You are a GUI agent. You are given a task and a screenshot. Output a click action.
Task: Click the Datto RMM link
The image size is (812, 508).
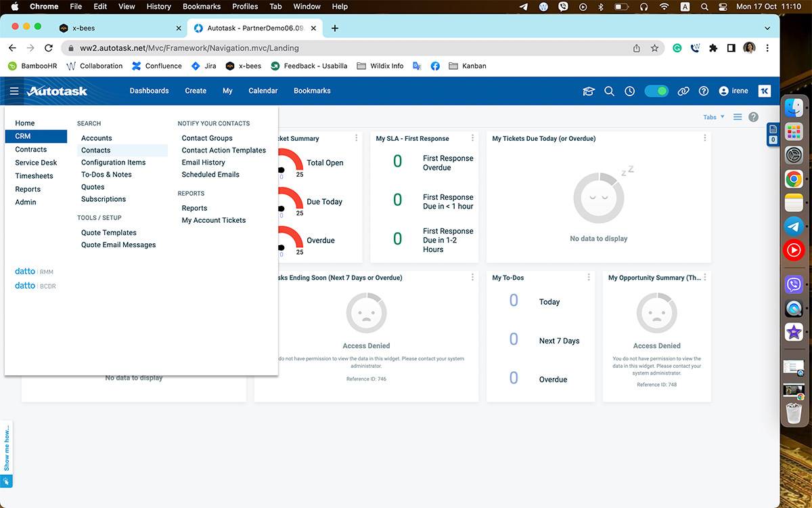(x=34, y=272)
